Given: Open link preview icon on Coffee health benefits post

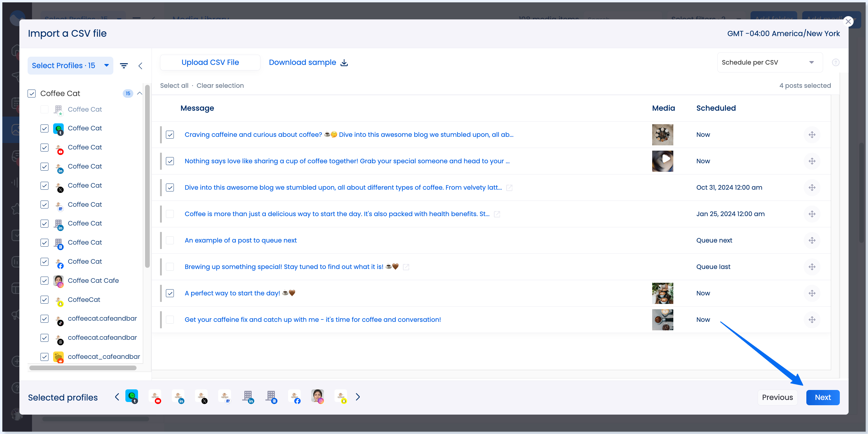Looking at the screenshot, I should (497, 214).
